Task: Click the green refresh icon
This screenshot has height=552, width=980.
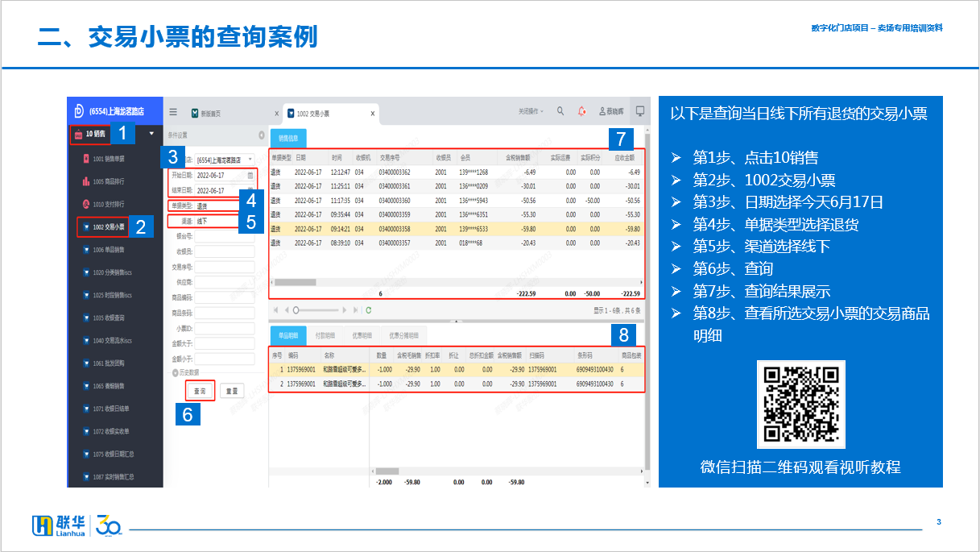Action: [x=369, y=309]
